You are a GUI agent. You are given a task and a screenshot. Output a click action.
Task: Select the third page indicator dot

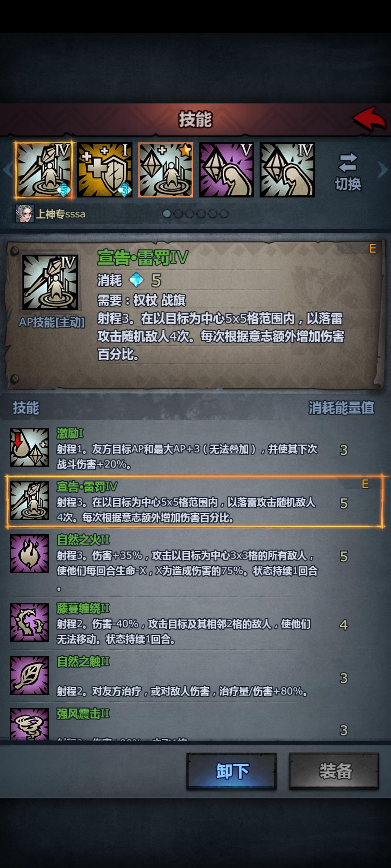190,214
